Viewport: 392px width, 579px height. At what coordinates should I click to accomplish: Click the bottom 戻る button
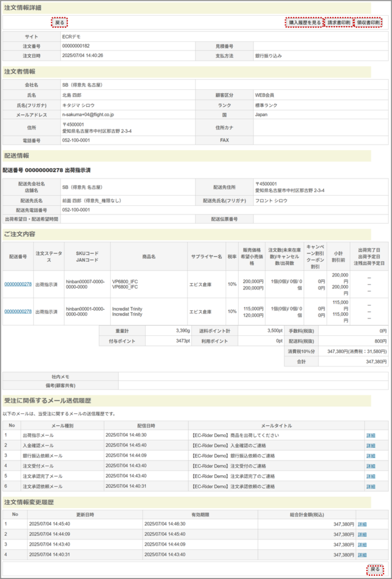pyautogui.click(x=374, y=569)
